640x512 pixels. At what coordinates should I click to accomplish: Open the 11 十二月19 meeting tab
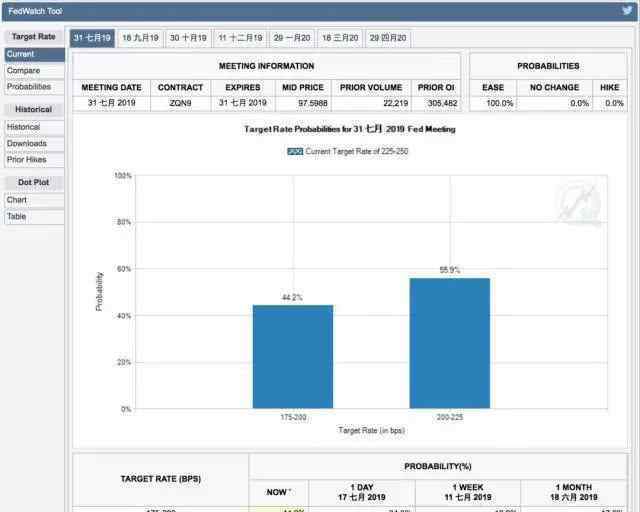240,38
